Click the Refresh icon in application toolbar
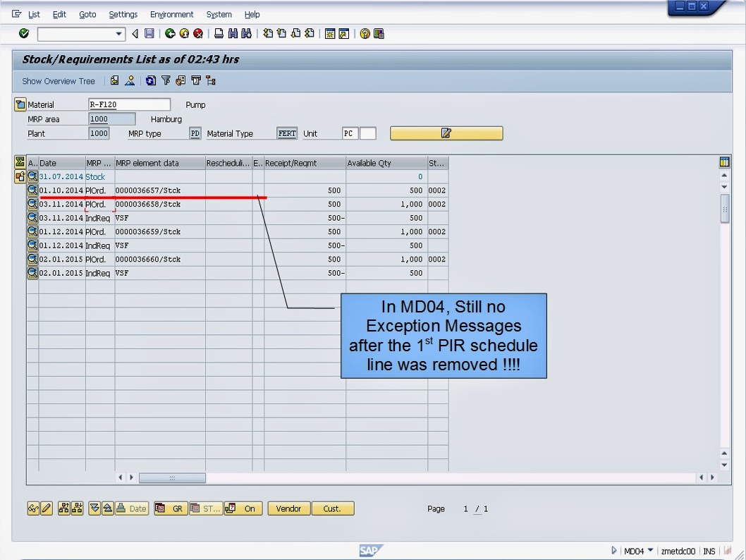This screenshot has height=560, width=746. [x=151, y=80]
